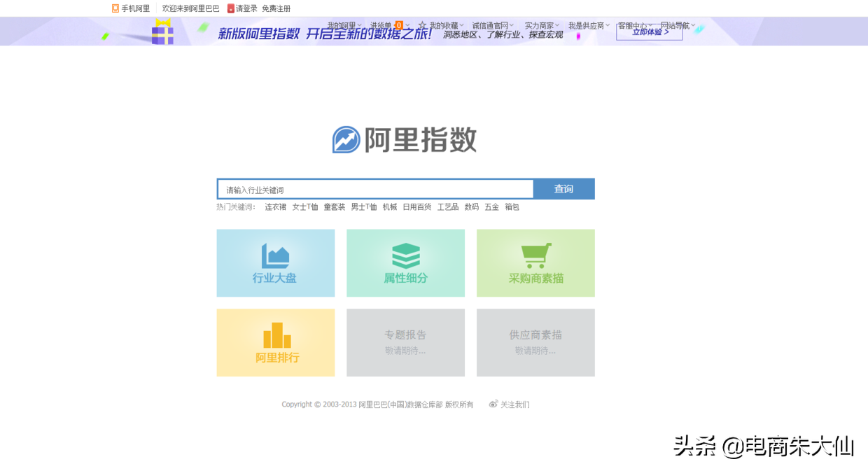The image size is (868, 471).
Task: Open the 阿里排行 ranking tile
Action: pyautogui.click(x=276, y=343)
